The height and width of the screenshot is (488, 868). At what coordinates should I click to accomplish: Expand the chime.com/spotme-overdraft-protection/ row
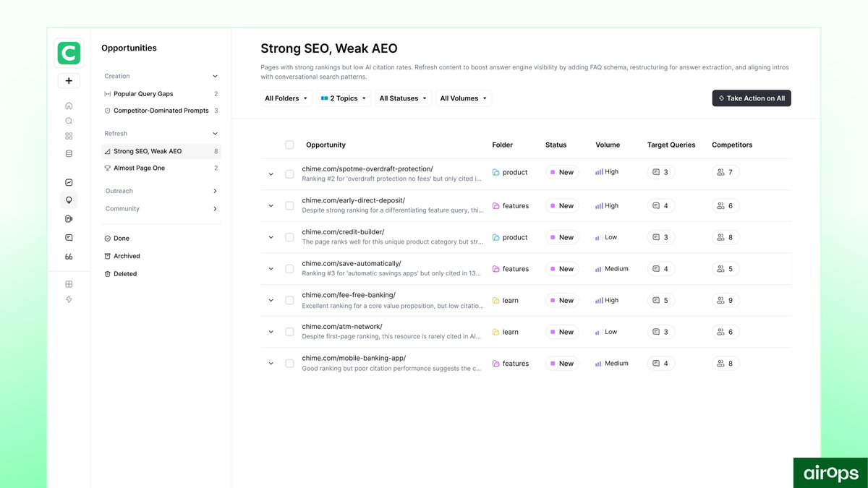coord(271,174)
